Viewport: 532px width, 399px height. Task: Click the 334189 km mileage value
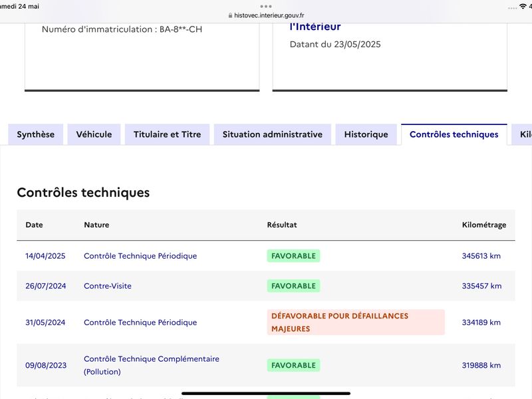(x=481, y=323)
